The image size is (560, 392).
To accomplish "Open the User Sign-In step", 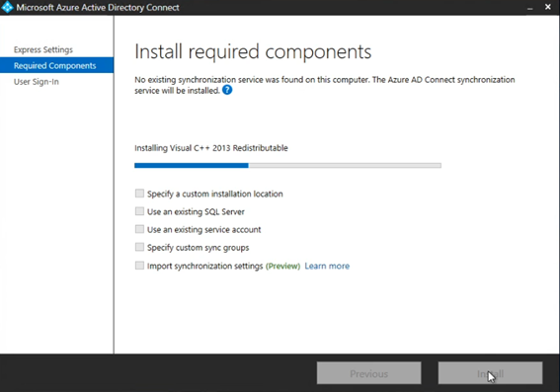I will click(x=37, y=82).
